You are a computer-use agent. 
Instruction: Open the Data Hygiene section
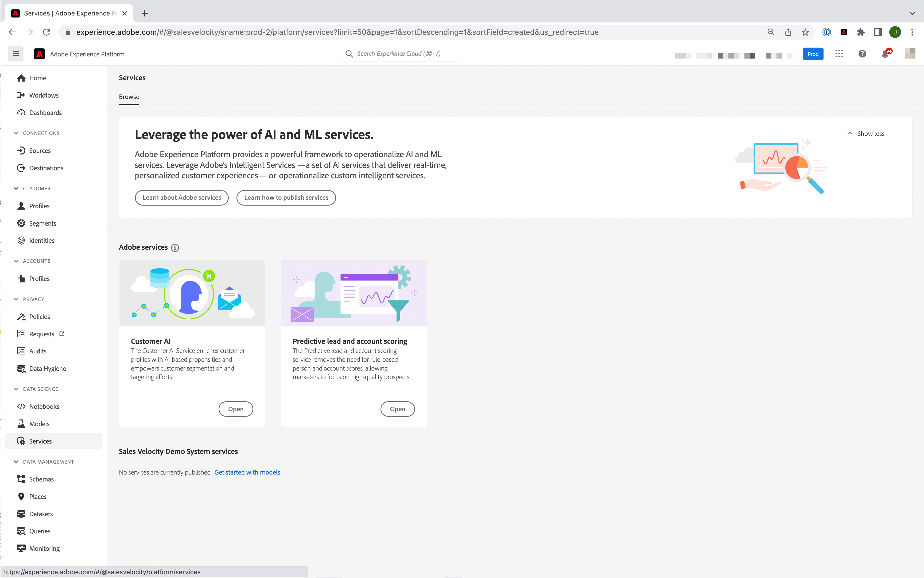[47, 368]
